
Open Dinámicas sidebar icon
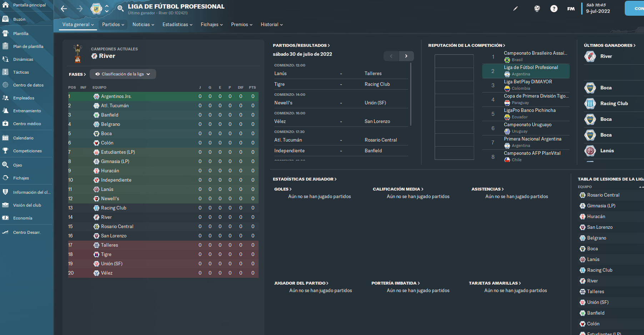[x=5, y=59]
